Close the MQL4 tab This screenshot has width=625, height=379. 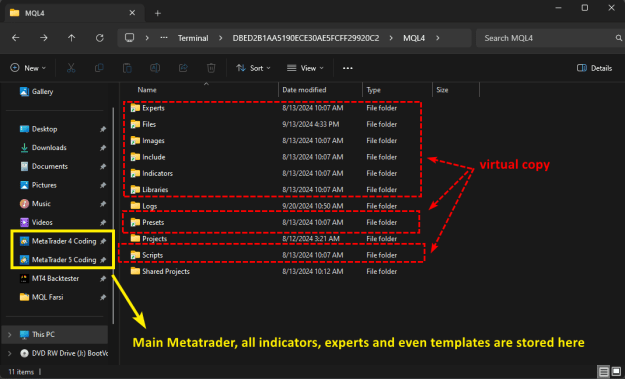pos(132,13)
